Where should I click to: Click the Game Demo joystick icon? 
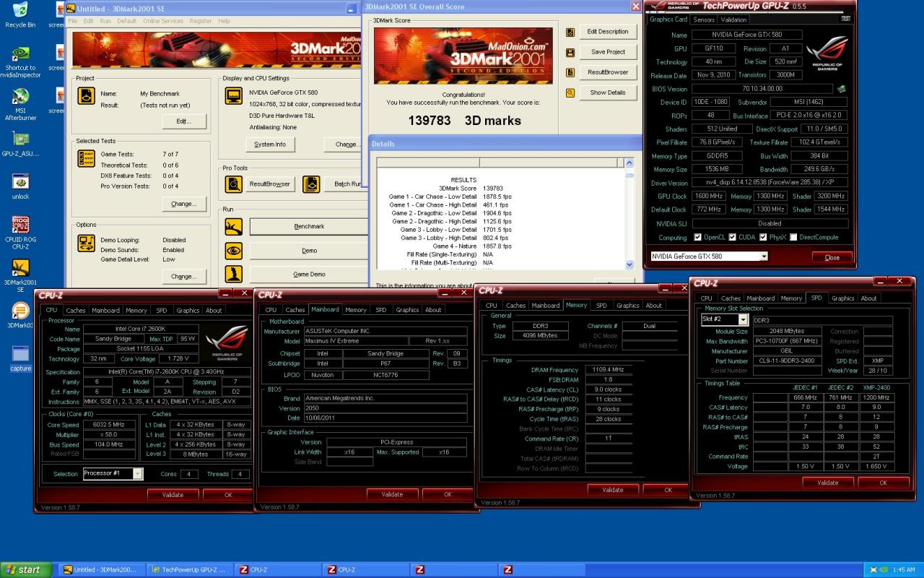(233, 275)
